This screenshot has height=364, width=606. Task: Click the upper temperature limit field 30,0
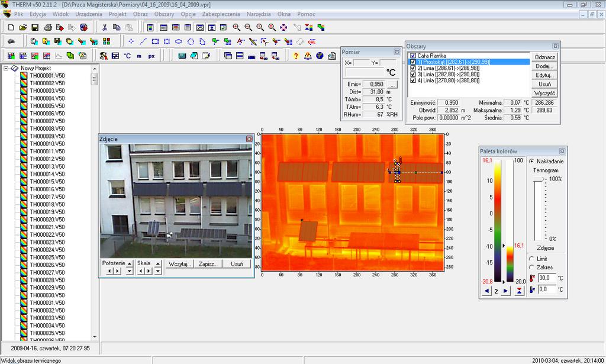coord(547,278)
